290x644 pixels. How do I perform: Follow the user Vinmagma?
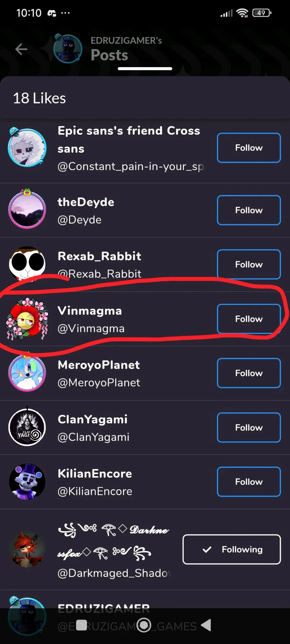pyautogui.click(x=249, y=319)
